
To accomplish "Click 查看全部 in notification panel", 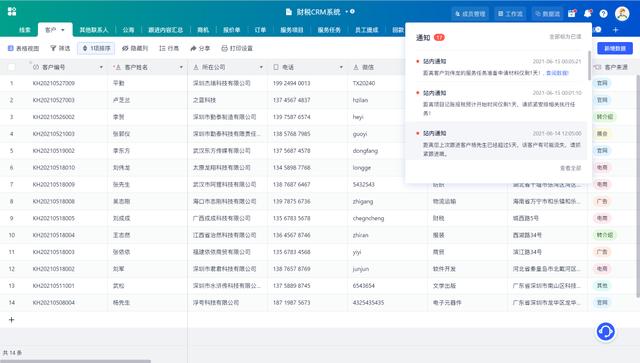I will [571, 168].
